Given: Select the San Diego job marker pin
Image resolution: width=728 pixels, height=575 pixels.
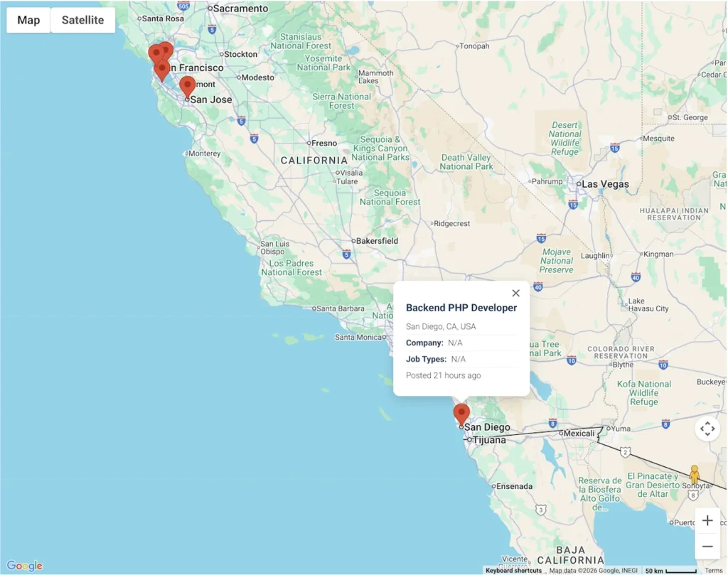Looking at the screenshot, I should click(x=461, y=412).
